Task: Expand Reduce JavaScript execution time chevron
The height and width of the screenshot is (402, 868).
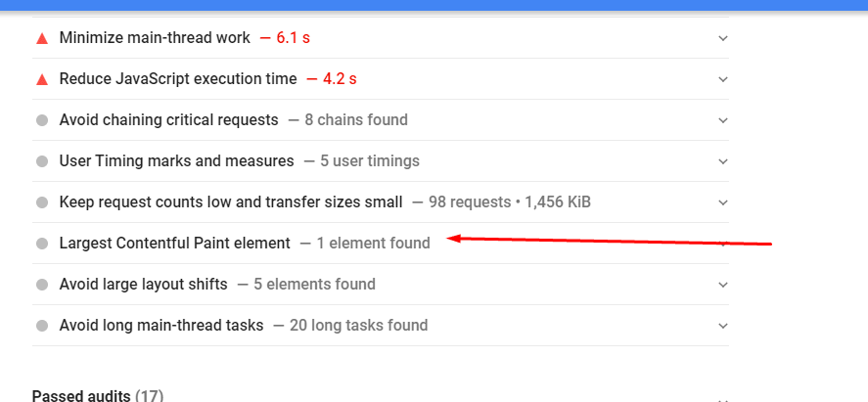Action: (x=723, y=79)
